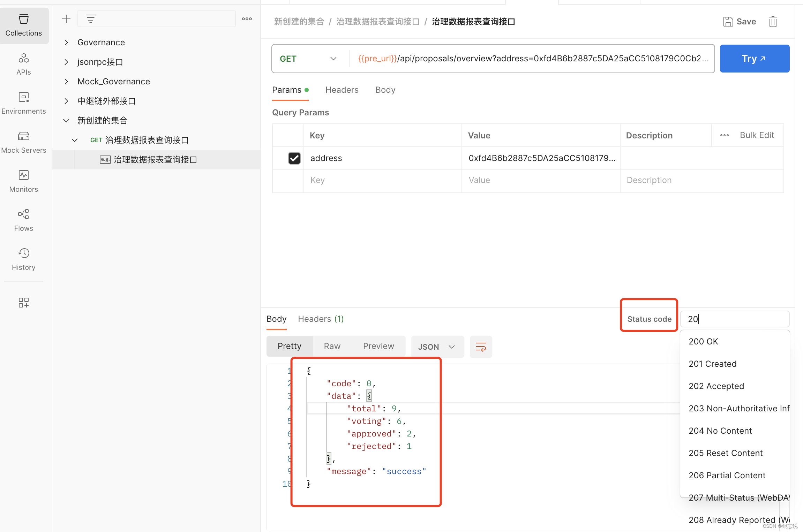Toggle the address query param checkbox
The image size is (803, 532).
(x=293, y=158)
